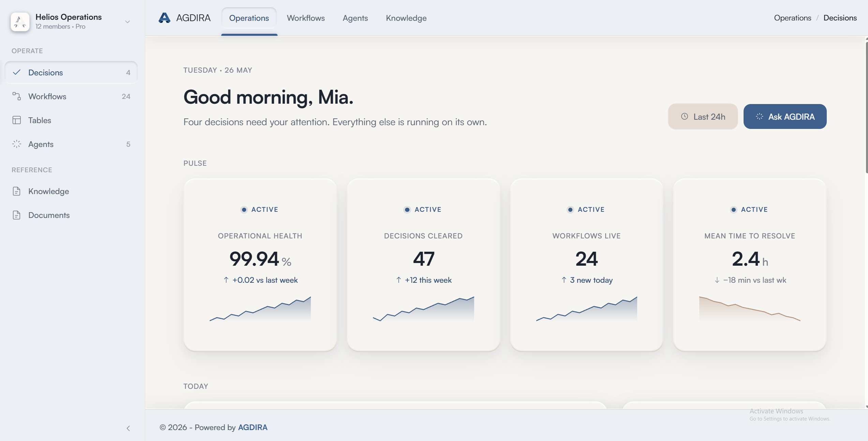Open the Agents tab in the top navigation
The width and height of the screenshot is (868, 441).
tap(355, 18)
